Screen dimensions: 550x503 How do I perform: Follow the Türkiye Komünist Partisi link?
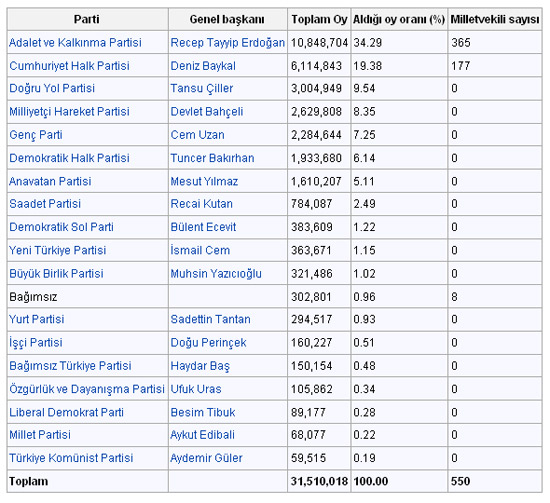point(71,458)
